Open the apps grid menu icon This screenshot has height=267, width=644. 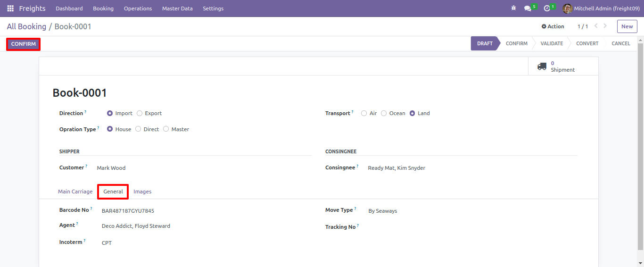click(10, 8)
